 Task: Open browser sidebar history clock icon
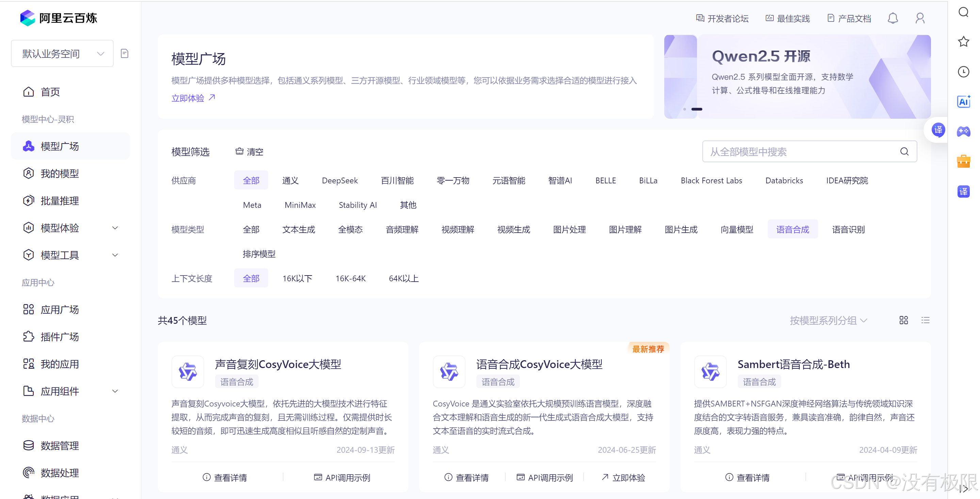963,72
